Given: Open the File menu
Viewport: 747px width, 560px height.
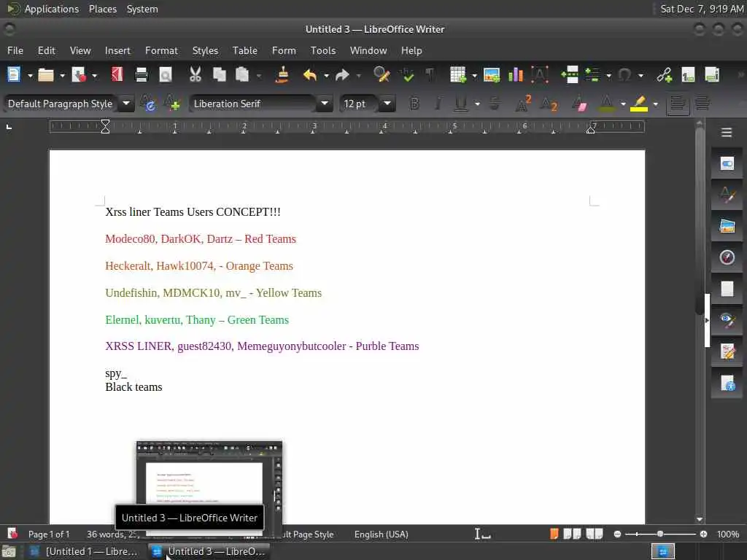Looking at the screenshot, I should click(15, 50).
